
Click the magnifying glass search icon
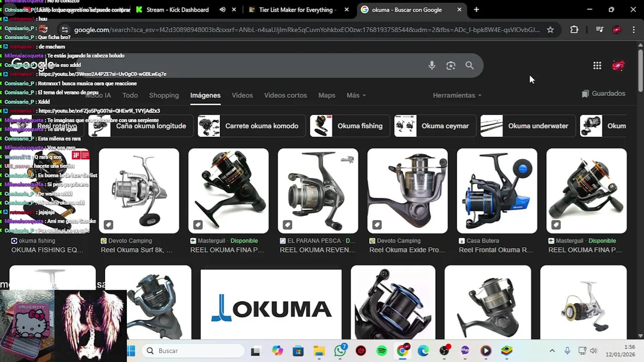[469, 65]
